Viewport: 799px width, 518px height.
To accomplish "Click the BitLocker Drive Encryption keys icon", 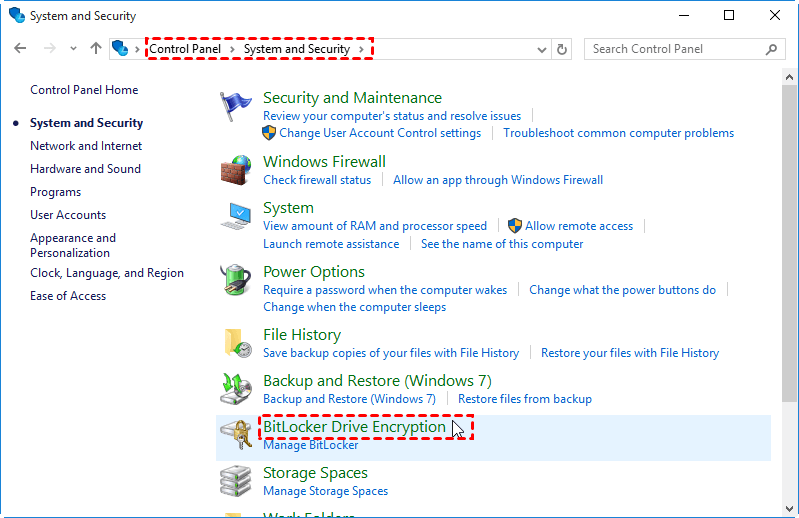I will click(236, 436).
